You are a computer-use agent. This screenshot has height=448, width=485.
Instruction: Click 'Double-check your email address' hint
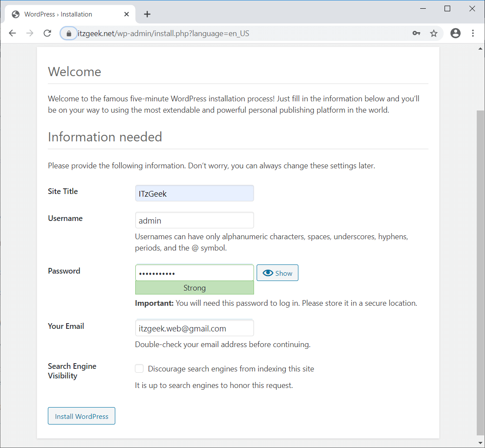point(223,344)
